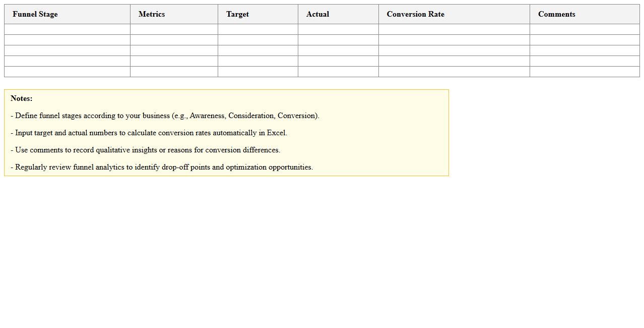Select the first empty Metrics cell
Screen dimensions: 644x328
[174, 29]
